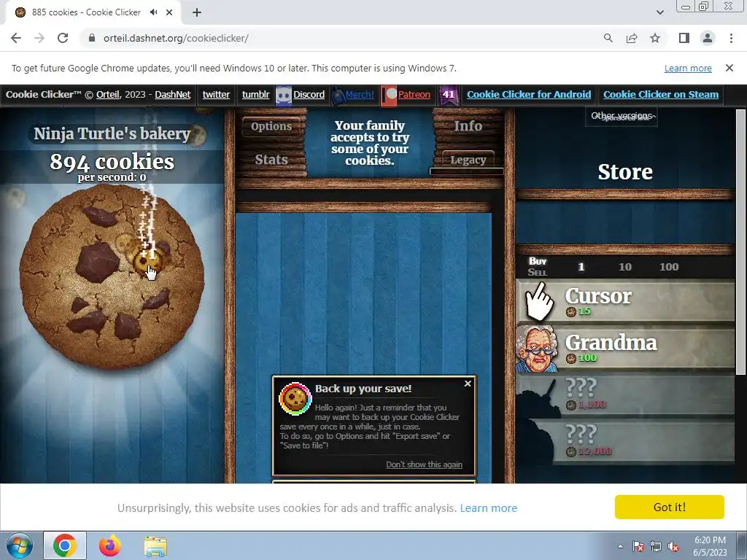Open the Legacy menu

click(468, 160)
